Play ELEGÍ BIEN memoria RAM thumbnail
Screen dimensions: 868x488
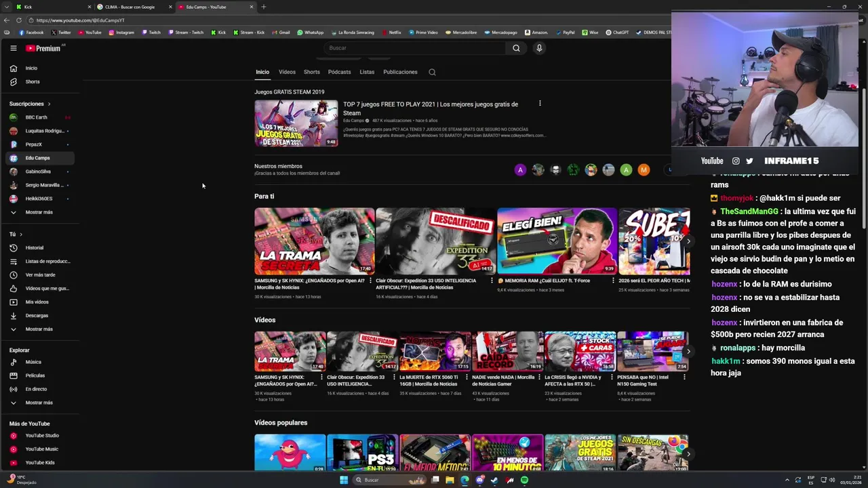pyautogui.click(x=557, y=241)
